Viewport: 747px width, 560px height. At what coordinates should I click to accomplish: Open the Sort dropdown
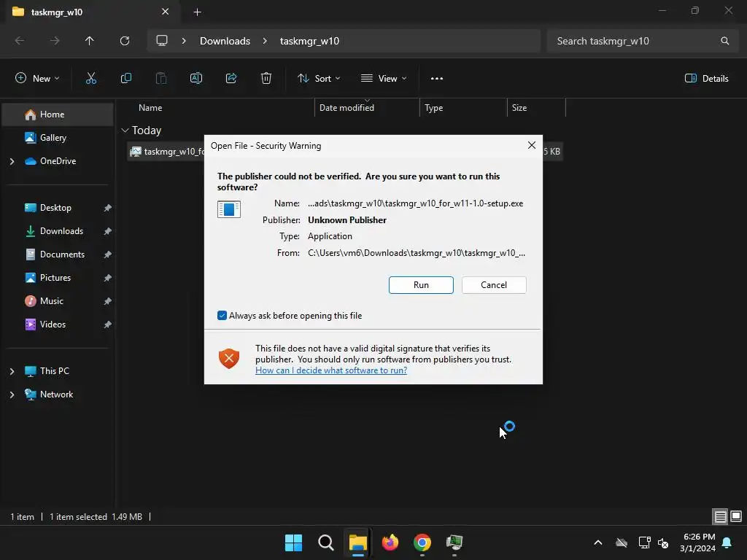pos(319,79)
